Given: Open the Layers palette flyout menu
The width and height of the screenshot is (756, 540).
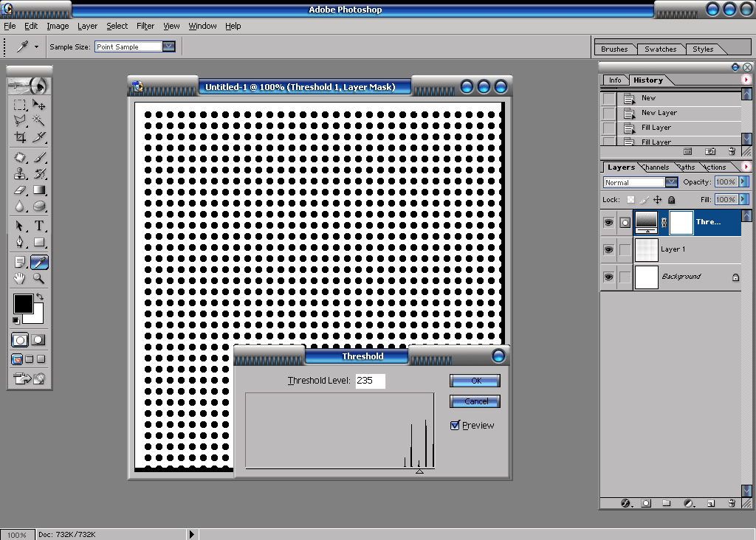Looking at the screenshot, I should click(746, 167).
